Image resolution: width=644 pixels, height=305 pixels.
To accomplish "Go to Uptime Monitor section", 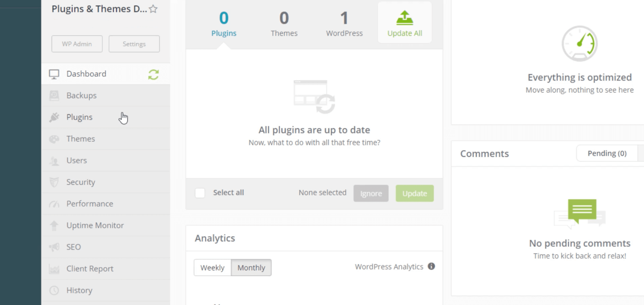I will click(x=95, y=225).
